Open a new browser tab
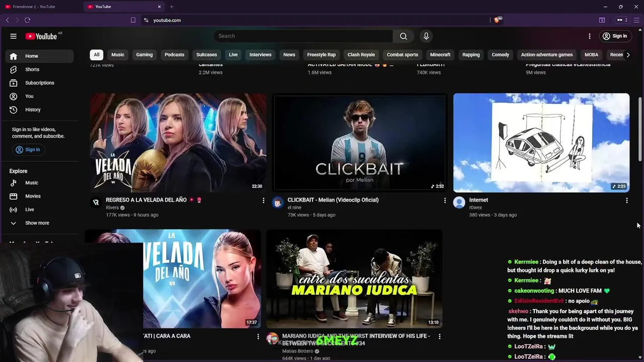644x362 pixels. point(172,7)
